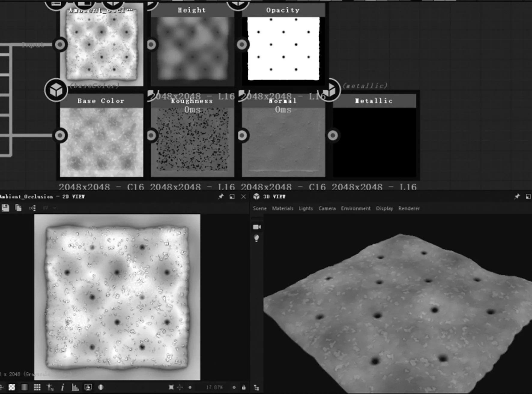Open the Materials menu in 3D view

283,208
